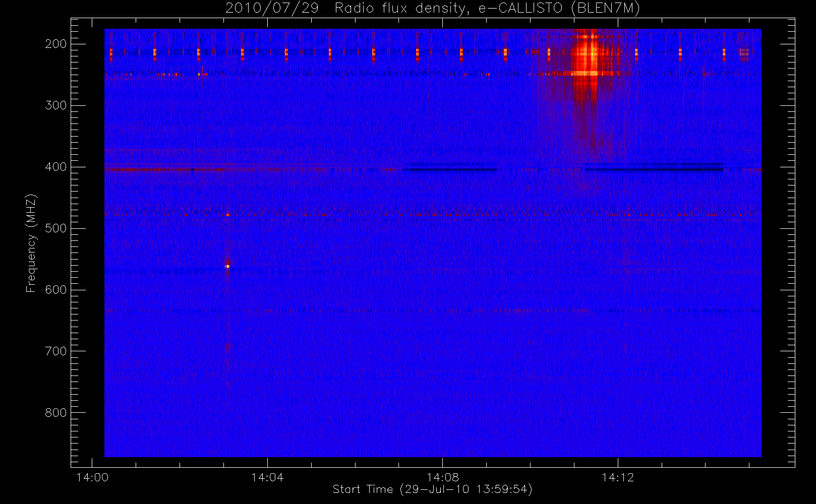
Task: Click the 500 frequency tick label
Action: [55, 228]
